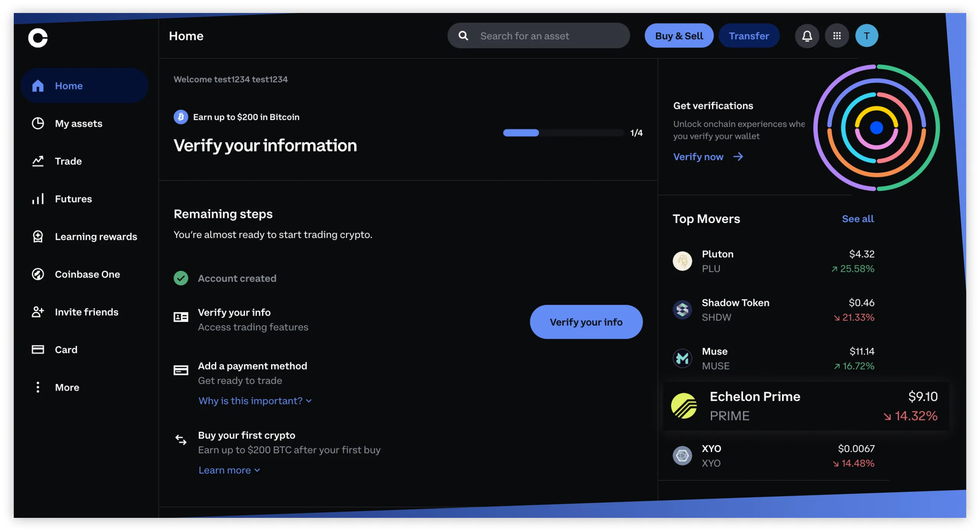Image resolution: width=980 pixels, height=532 pixels.
Task: Click the Transfer button
Action: [x=749, y=36]
